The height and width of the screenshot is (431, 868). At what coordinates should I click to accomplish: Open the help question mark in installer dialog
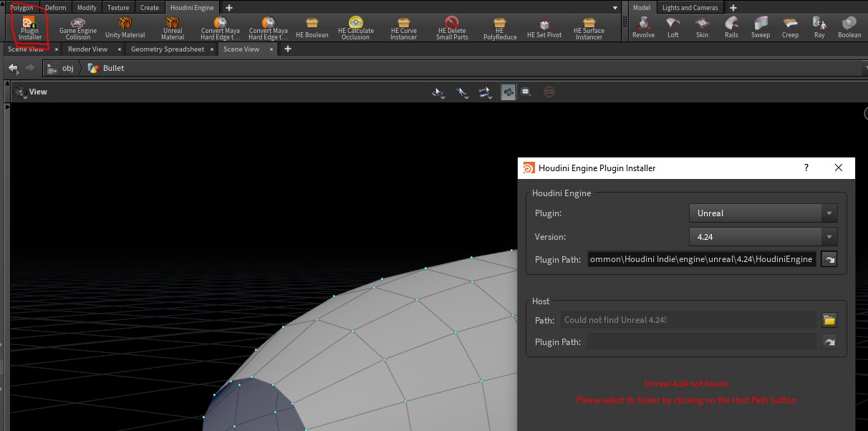pyautogui.click(x=806, y=168)
